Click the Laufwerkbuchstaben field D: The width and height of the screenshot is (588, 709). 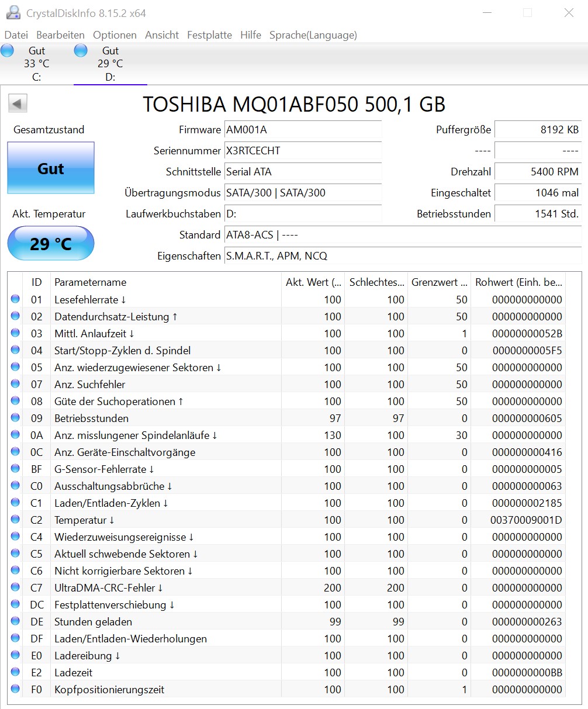click(x=303, y=214)
